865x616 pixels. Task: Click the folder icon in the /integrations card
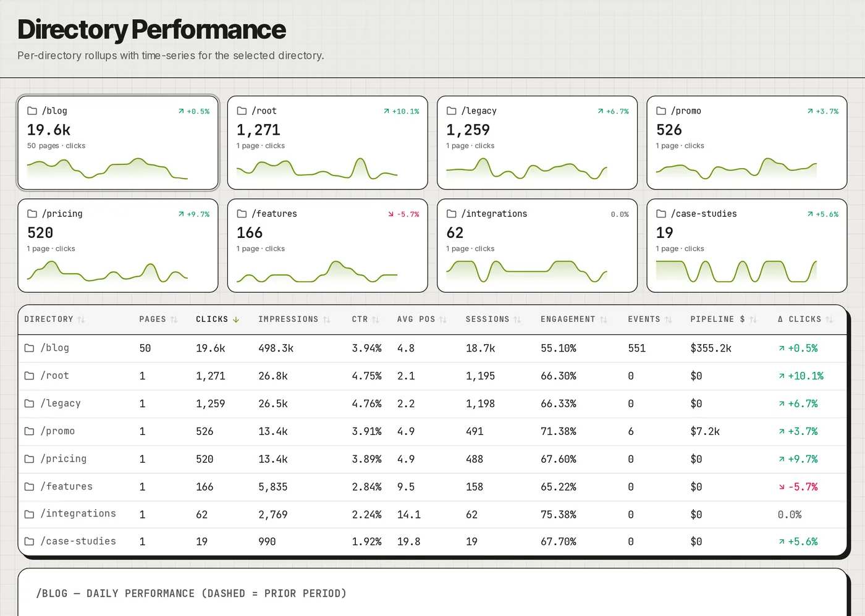(452, 214)
